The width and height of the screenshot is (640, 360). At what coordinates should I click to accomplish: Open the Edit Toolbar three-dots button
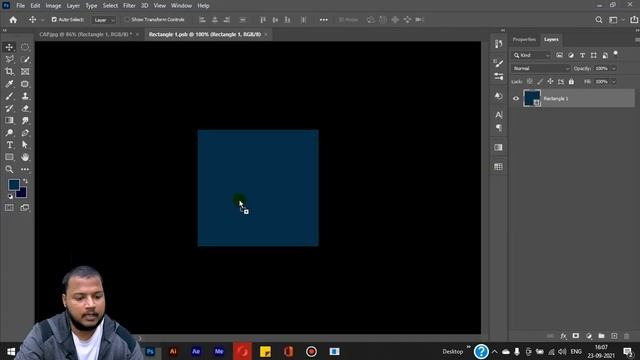point(25,169)
